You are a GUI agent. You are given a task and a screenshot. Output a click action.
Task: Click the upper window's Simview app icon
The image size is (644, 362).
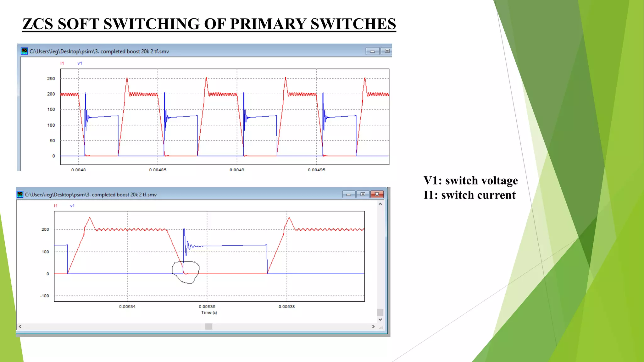pyautogui.click(x=24, y=51)
